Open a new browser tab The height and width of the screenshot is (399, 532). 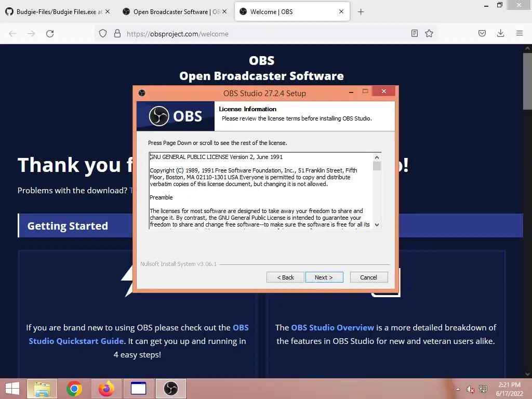pyautogui.click(x=361, y=12)
